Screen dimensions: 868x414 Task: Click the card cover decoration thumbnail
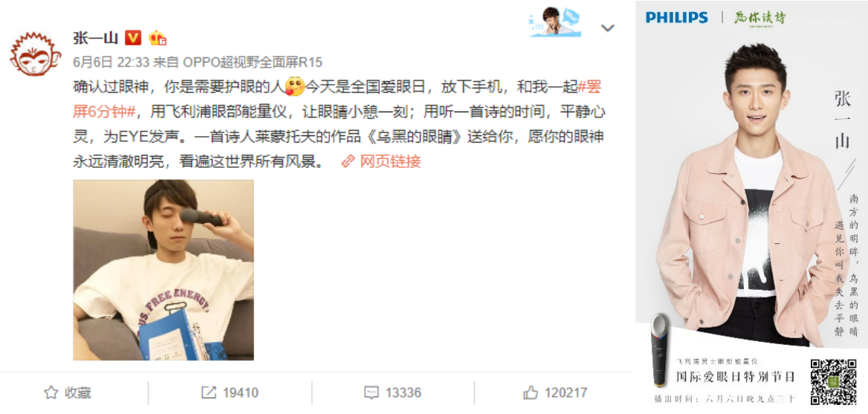[x=554, y=22]
